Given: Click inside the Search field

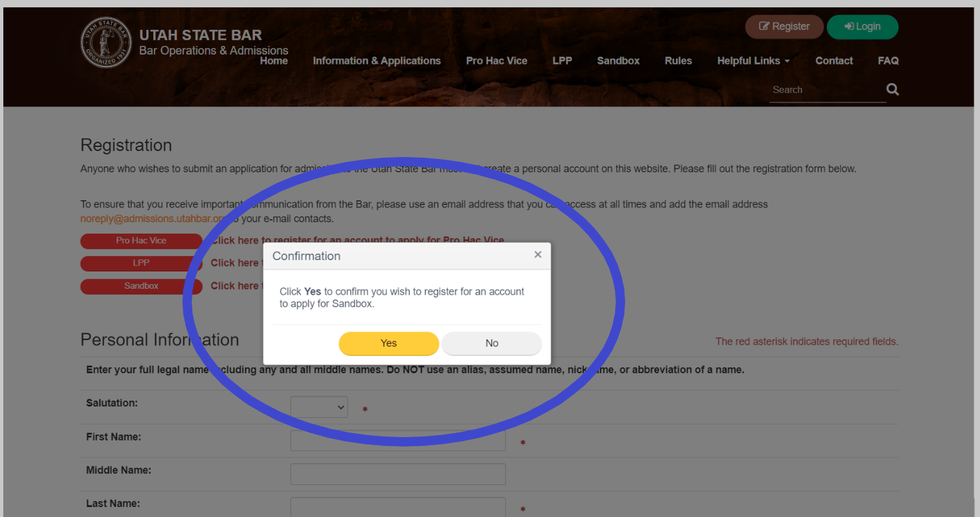Looking at the screenshot, I should (x=826, y=90).
